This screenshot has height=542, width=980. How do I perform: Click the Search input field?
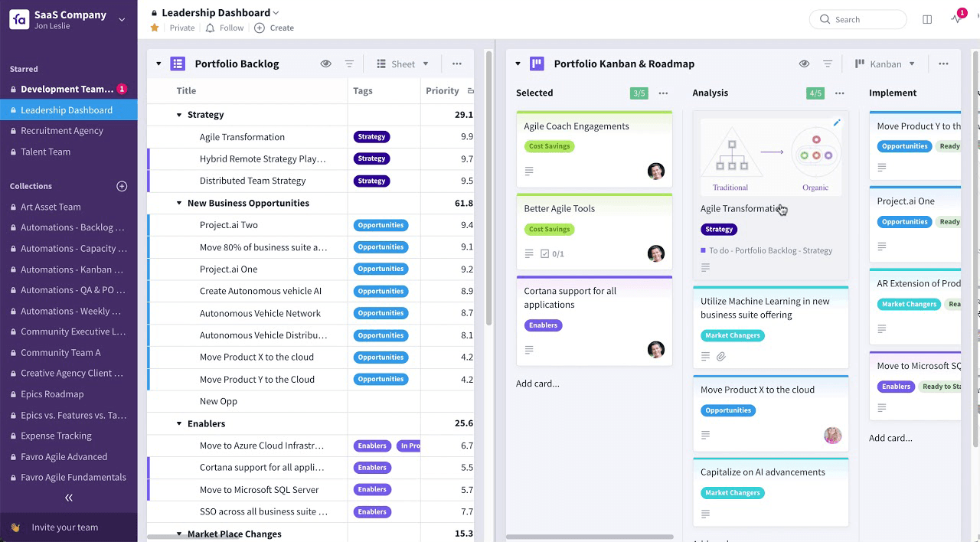(x=858, y=19)
